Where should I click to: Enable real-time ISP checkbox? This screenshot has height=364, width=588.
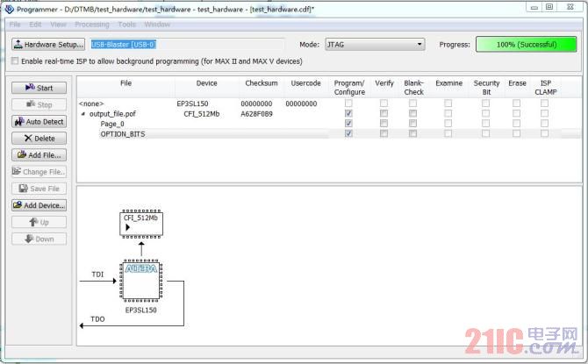pyautogui.click(x=15, y=61)
